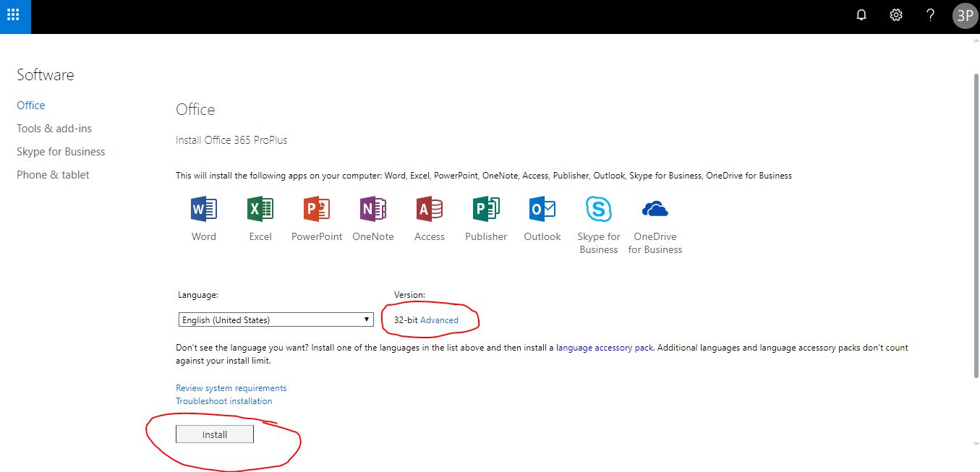Click the Publisher label under its icon
980x472 pixels.
(486, 236)
